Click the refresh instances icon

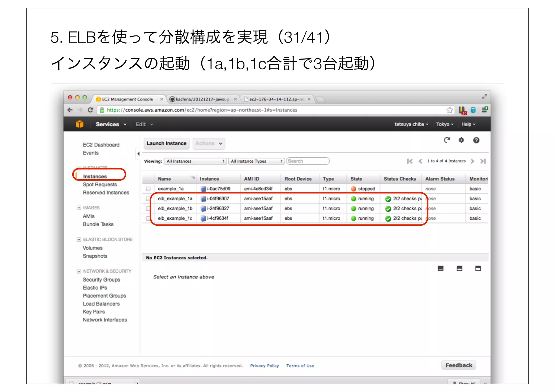447,140
